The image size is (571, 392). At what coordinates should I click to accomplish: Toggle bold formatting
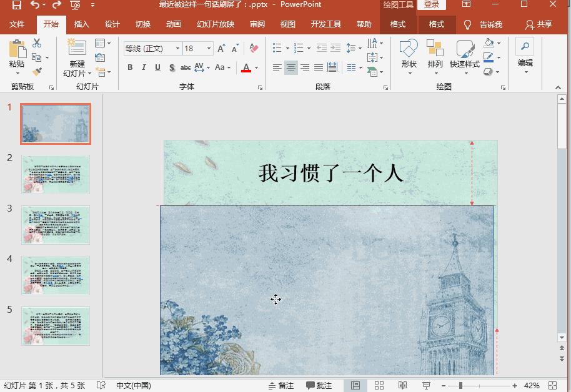pos(130,67)
